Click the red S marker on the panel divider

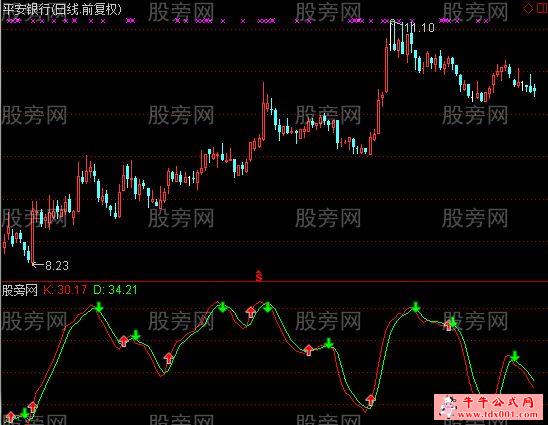pyautogui.click(x=259, y=276)
